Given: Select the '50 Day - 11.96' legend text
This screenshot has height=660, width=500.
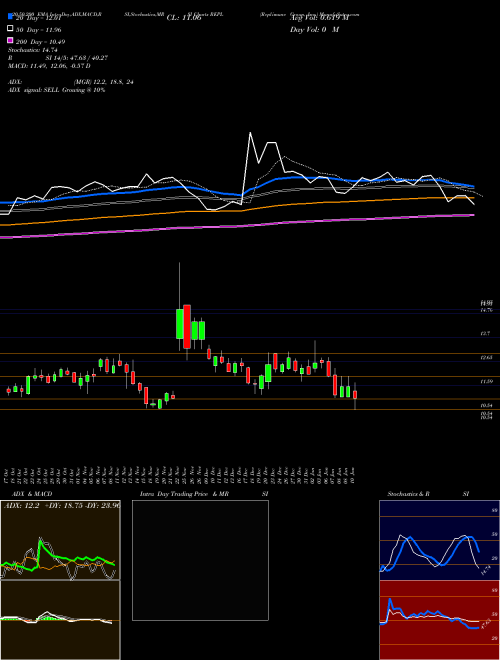Looking at the screenshot, I should click(x=38, y=30).
